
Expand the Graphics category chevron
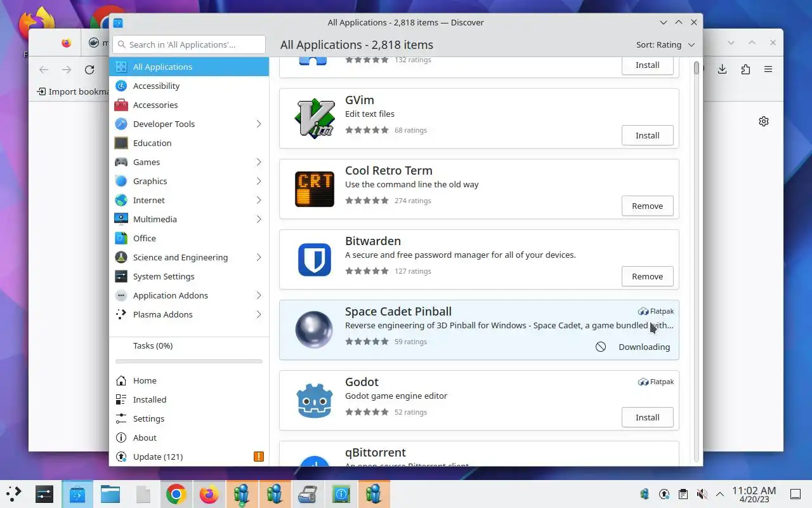click(x=259, y=181)
